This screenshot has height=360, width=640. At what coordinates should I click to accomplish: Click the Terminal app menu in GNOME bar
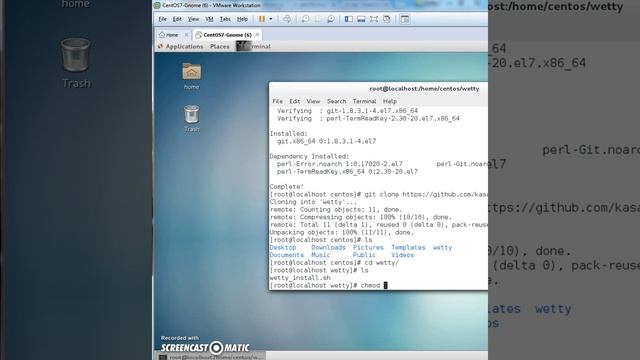point(254,47)
